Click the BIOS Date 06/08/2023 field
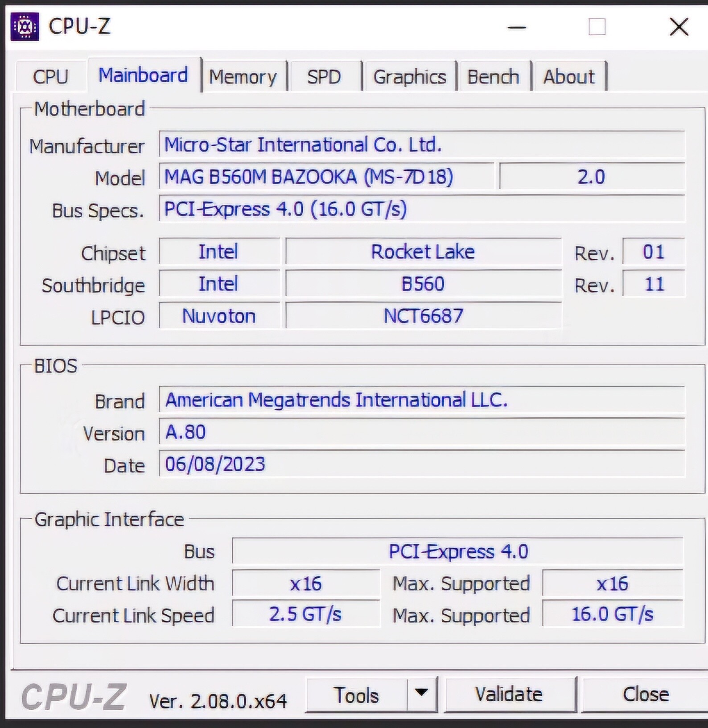This screenshot has width=708, height=728. coord(422,464)
